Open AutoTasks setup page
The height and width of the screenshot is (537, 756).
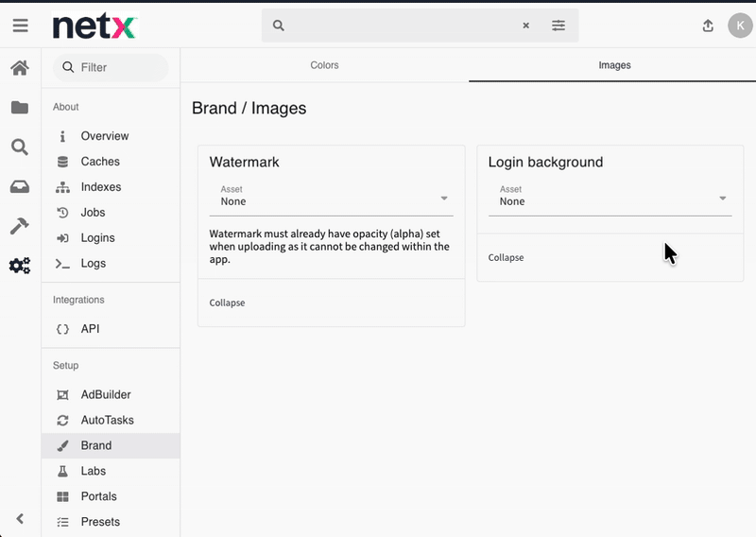111,420
